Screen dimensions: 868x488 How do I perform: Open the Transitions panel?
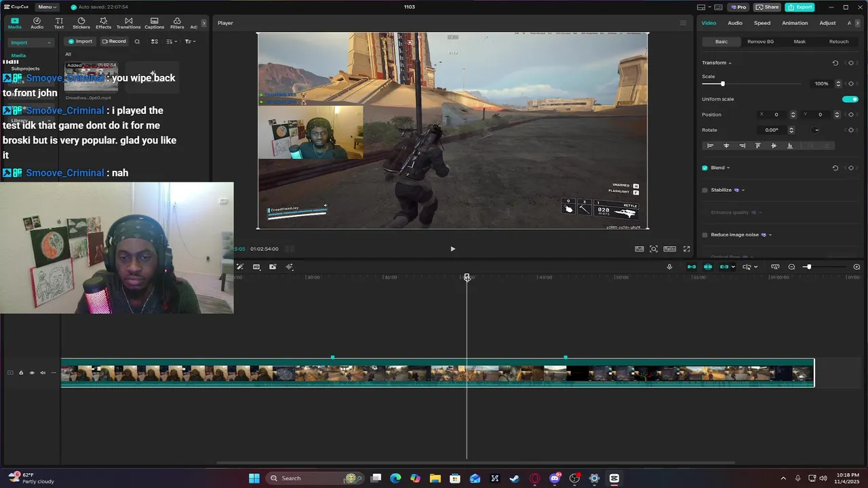[128, 23]
